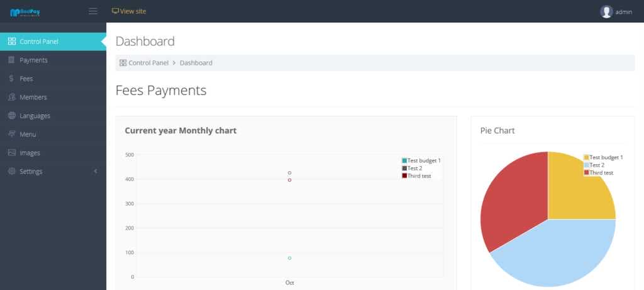Click the BadPay logo
The height and width of the screenshot is (290, 644).
(x=25, y=13)
